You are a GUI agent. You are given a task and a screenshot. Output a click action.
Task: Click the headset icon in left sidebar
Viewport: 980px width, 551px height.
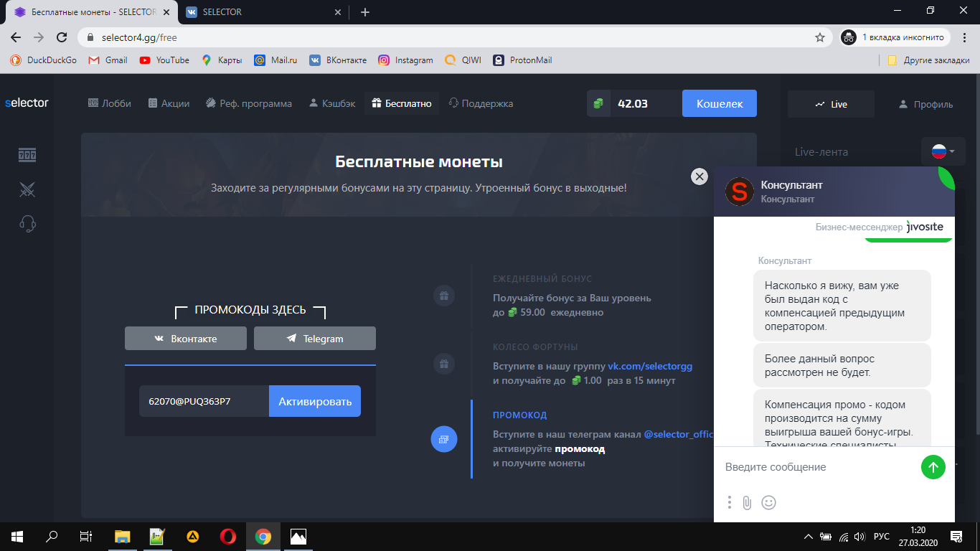[27, 224]
